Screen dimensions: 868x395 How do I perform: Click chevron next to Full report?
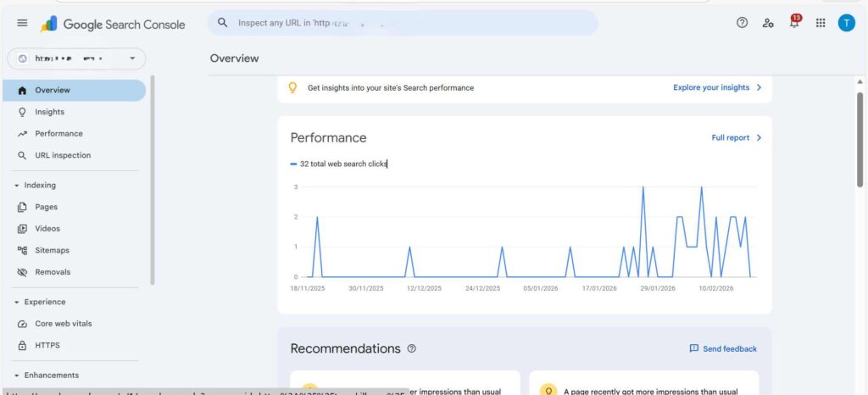(759, 138)
